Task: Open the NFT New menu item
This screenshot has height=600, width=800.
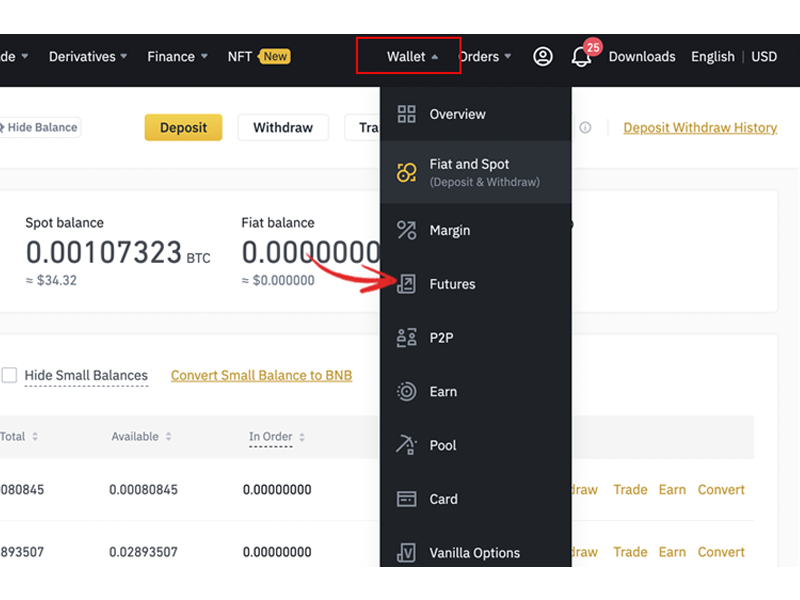Action: [x=259, y=56]
